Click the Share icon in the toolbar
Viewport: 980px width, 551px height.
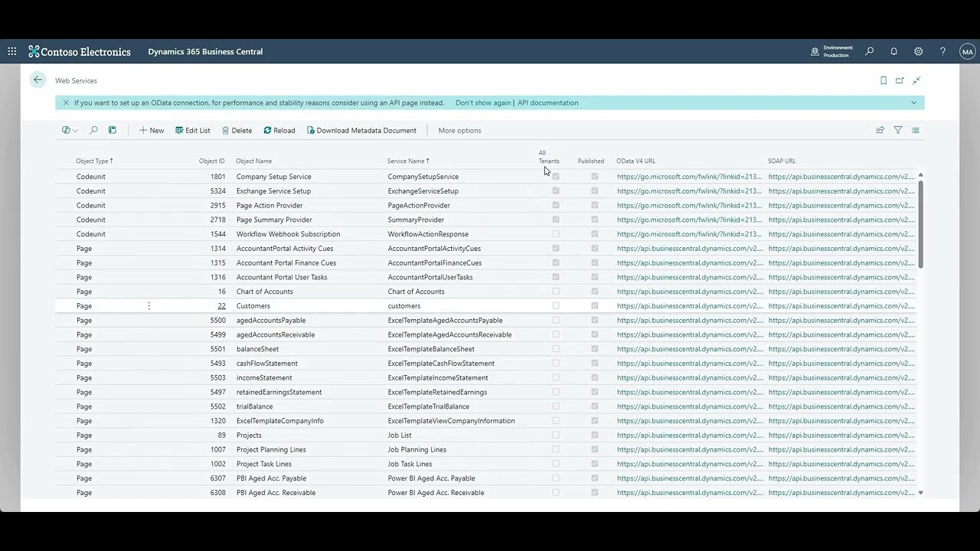coord(880,130)
